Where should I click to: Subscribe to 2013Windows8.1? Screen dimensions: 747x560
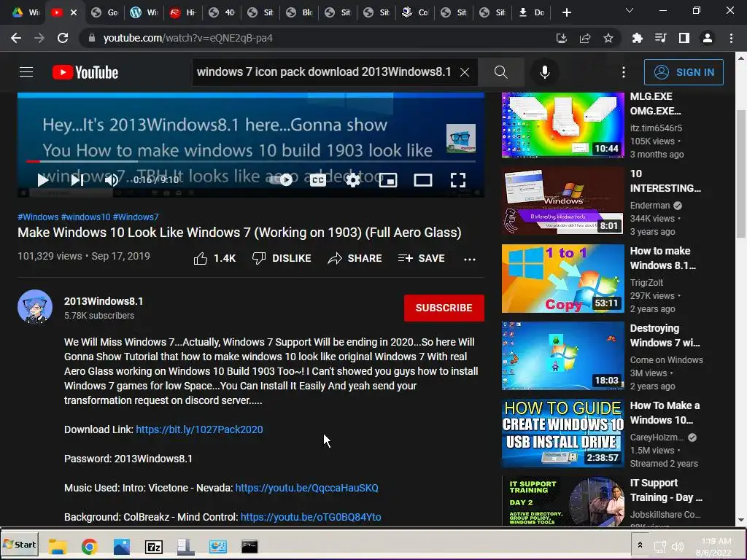tap(444, 308)
